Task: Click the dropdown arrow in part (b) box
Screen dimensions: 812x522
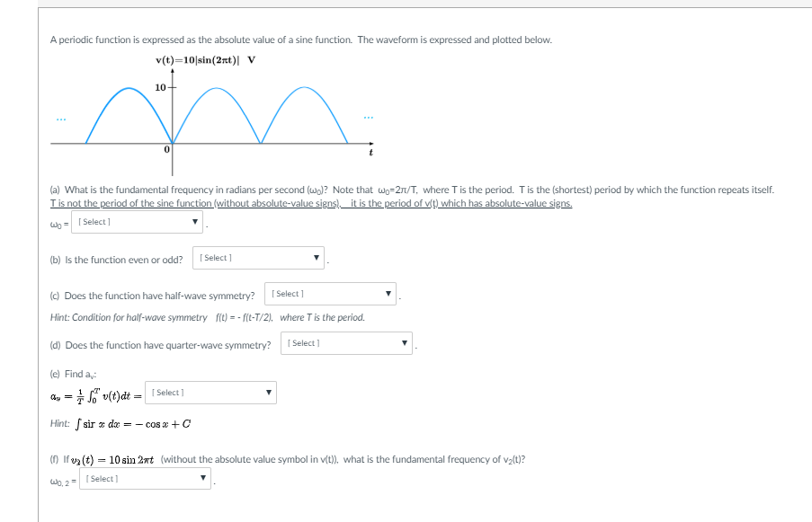Action: (x=316, y=258)
